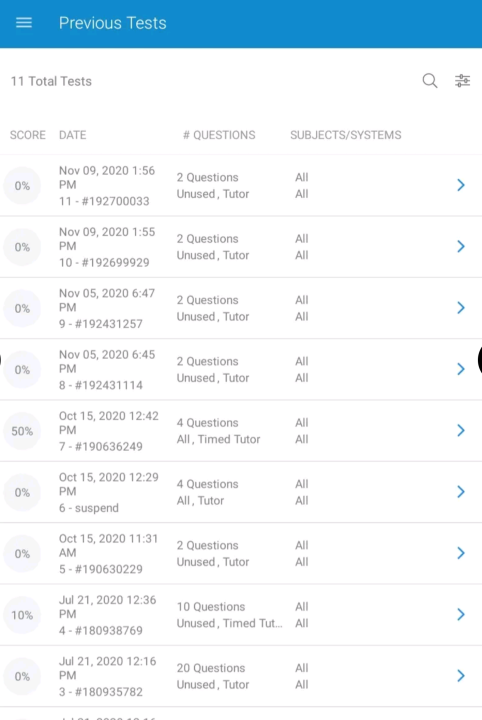The width and height of the screenshot is (482, 720).
Task: Open suspended test 6 chevron
Action: [x=461, y=492]
